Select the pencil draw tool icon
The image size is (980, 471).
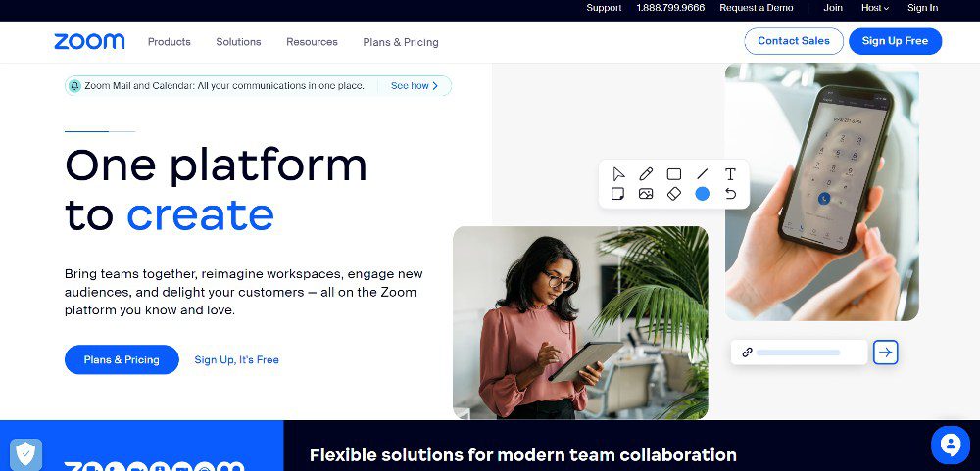[646, 174]
